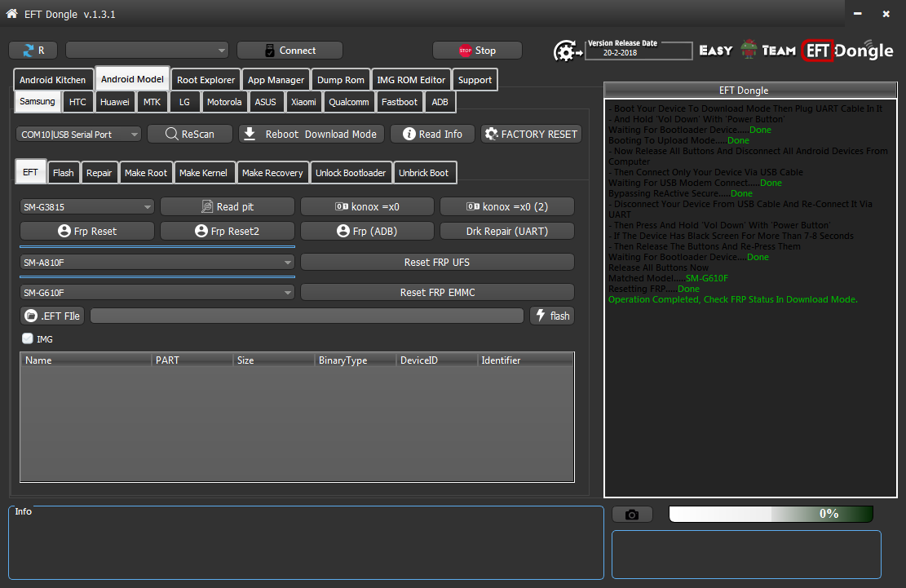Select the ADB tab
Screen dimensions: 906x588
tap(440, 102)
